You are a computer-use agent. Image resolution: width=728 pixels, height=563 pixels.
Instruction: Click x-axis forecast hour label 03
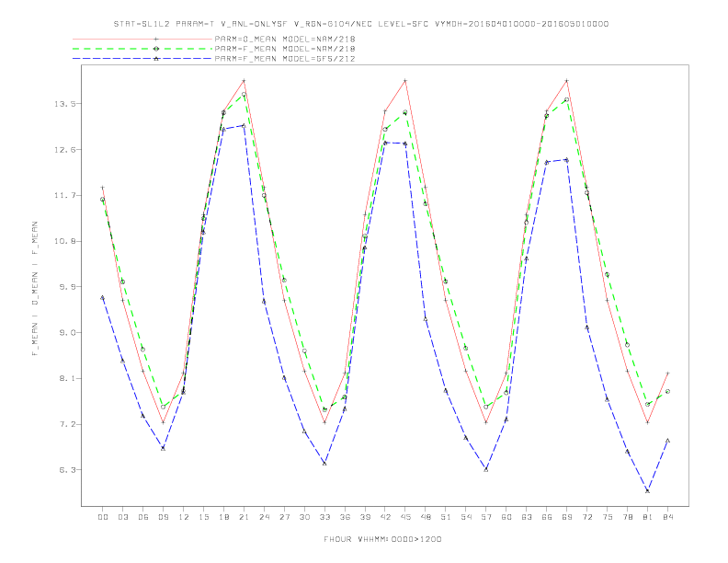[x=122, y=517]
